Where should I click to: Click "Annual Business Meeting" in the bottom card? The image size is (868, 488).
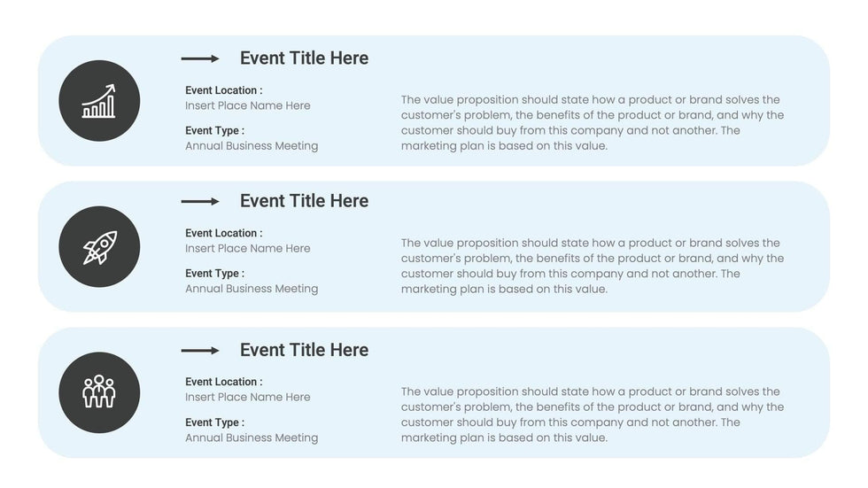click(252, 438)
